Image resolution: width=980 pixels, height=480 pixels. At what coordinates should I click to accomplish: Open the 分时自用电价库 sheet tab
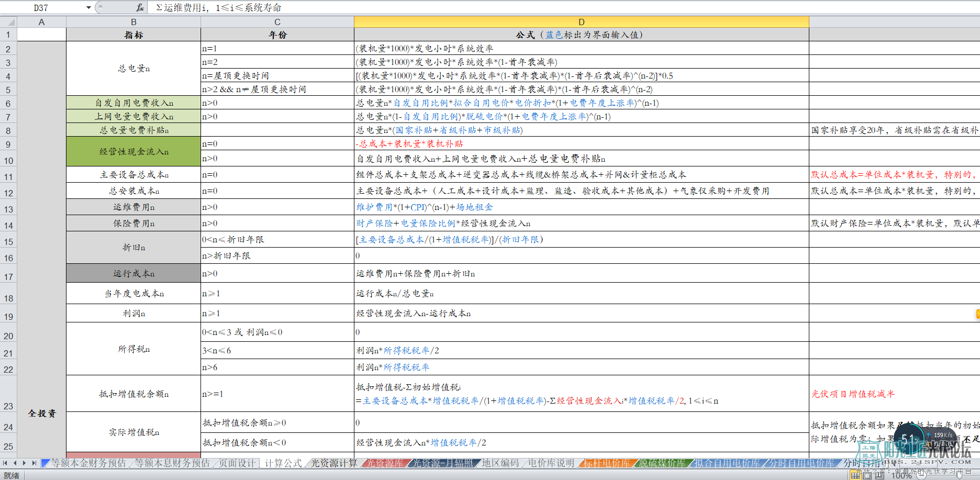(801, 463)
